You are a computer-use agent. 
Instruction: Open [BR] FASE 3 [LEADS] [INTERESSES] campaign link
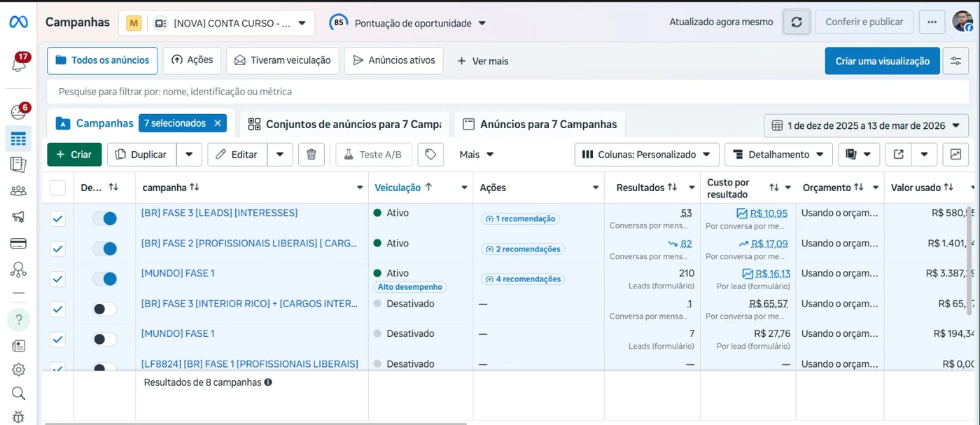(x=220, y=213)
